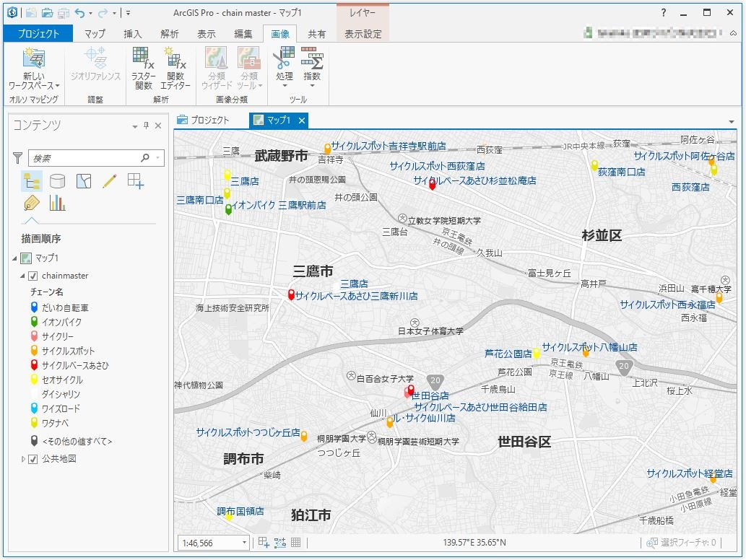The image size is (746, 560).
Task: Switch Contents to list by snapping
Action: (136, 181)
